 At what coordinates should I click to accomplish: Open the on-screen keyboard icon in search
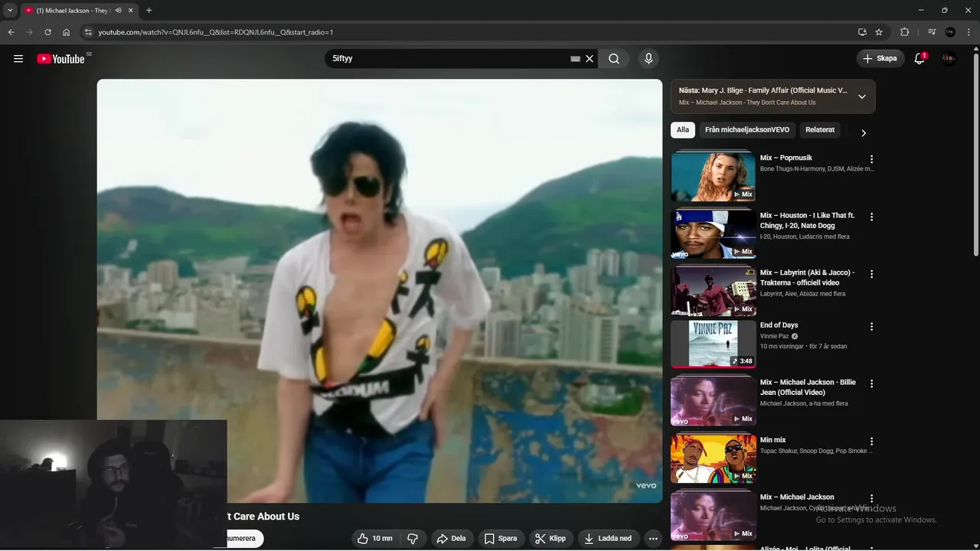tap(575, 59)
